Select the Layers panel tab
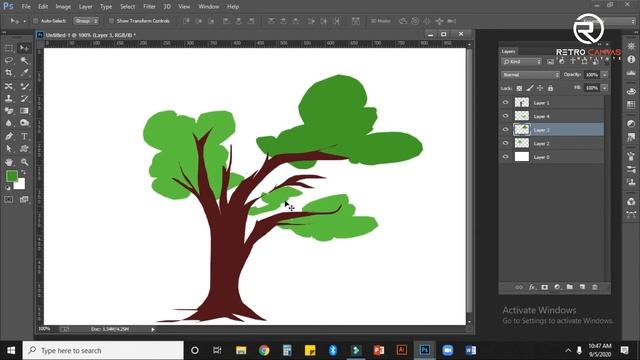 pyautogui.click(x=509, y=51)
